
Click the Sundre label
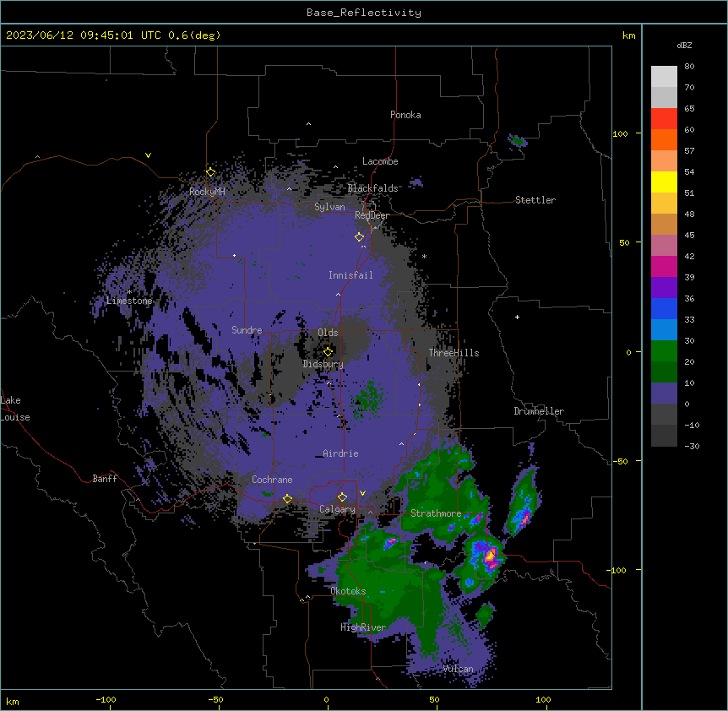(247, 330)
